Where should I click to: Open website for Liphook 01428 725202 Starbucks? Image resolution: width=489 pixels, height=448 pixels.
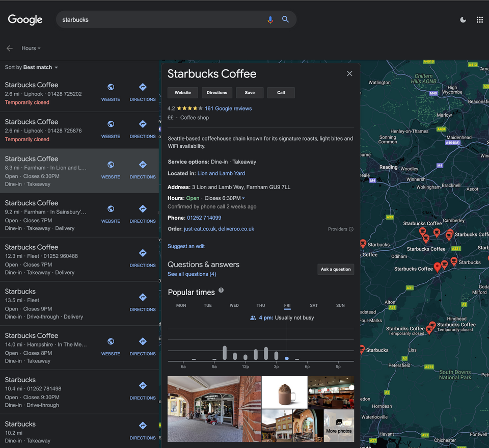click(111, 93)
